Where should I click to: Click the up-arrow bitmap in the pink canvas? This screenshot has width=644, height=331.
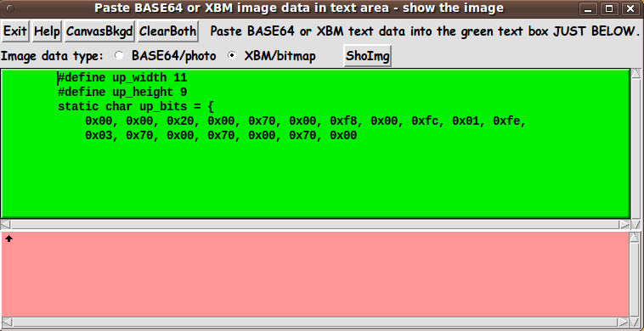(9, 238)
